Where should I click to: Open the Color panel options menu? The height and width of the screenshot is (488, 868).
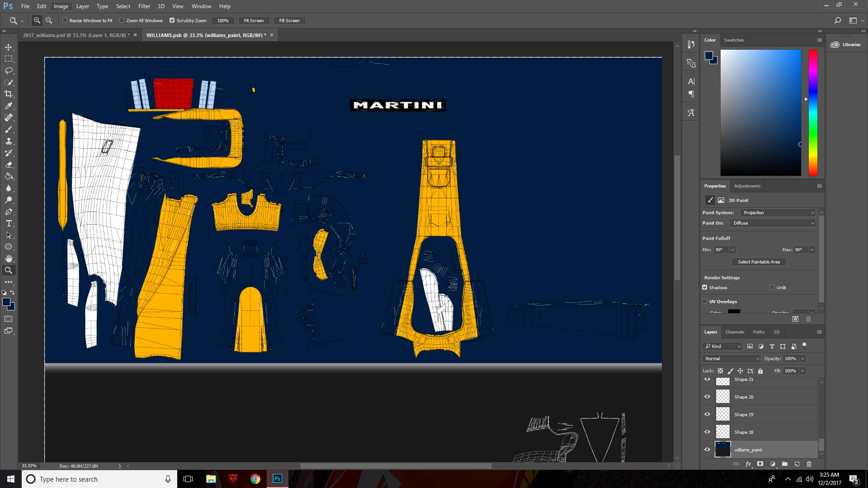coord(819,40)
